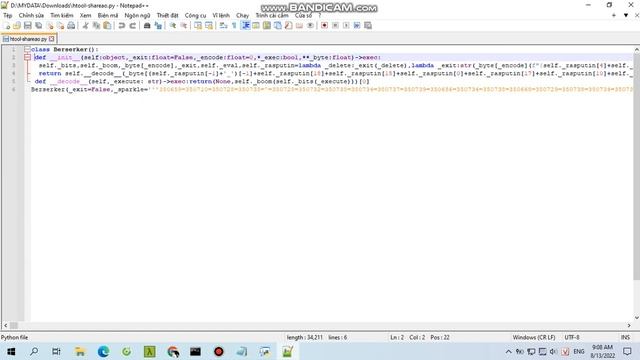Click the add new tab plus button
Screen dimensions: 640x360
point(614,15)
